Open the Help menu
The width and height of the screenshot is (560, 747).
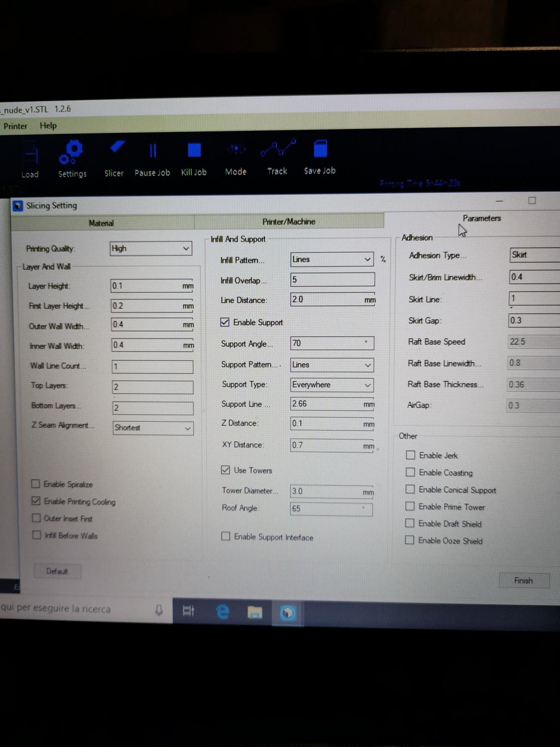point(48,125)
